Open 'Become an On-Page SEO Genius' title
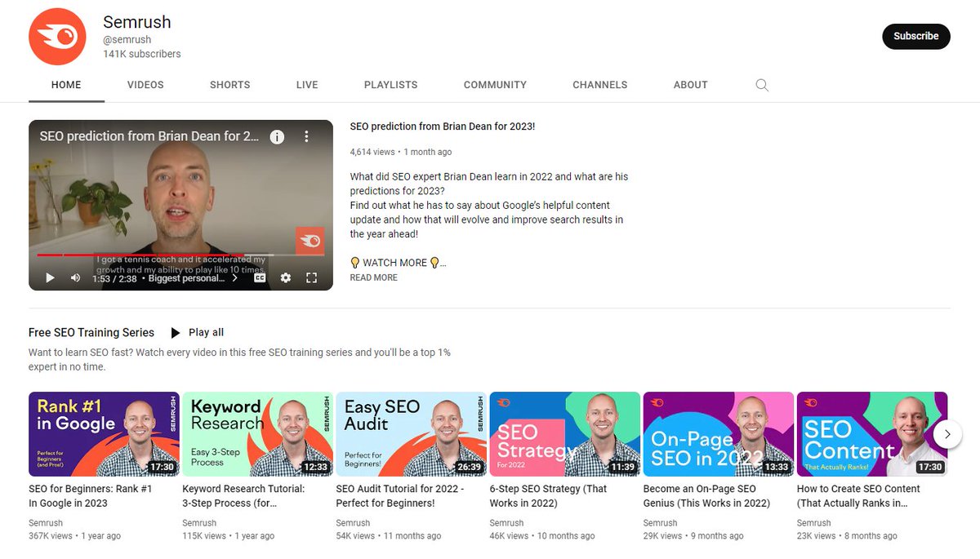This screenshot has width=980, height=559. [707, 496]
